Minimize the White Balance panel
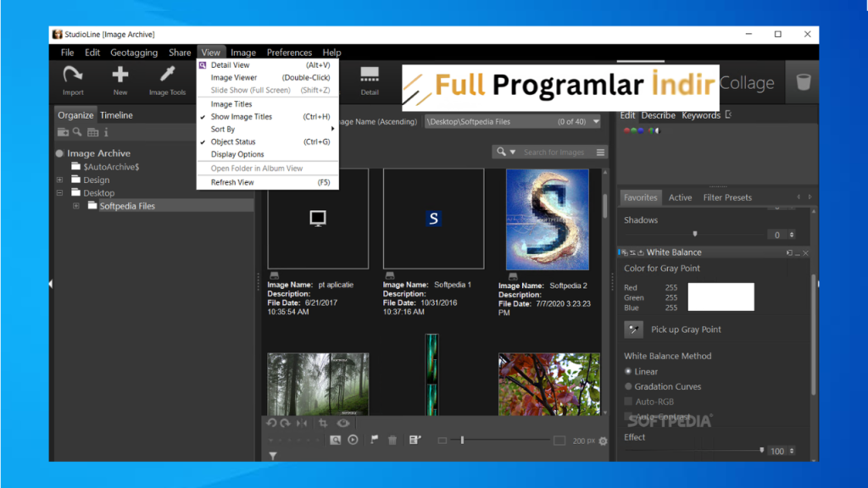This screenshot has height=488, width=868. click(798, 252)
